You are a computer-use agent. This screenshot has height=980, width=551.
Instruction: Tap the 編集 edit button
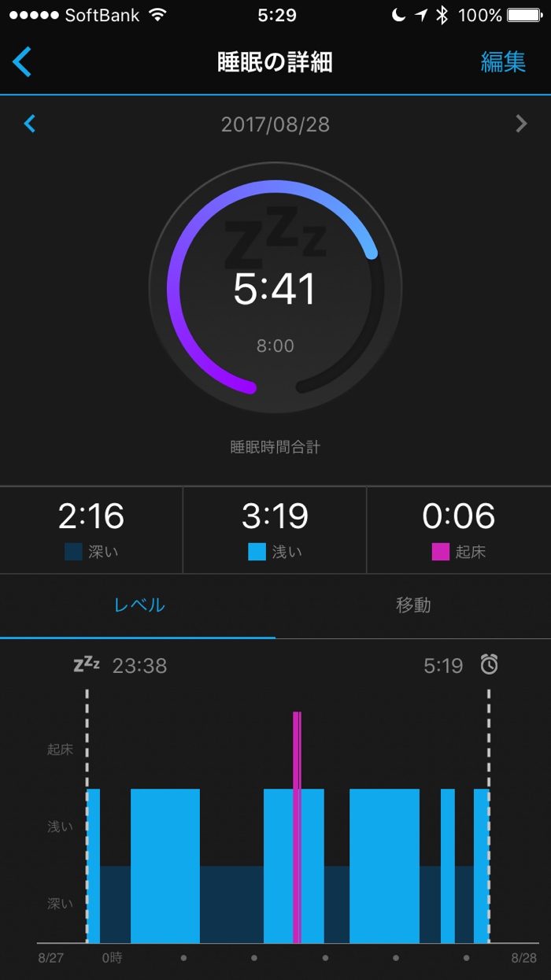(x=503, y=62)
